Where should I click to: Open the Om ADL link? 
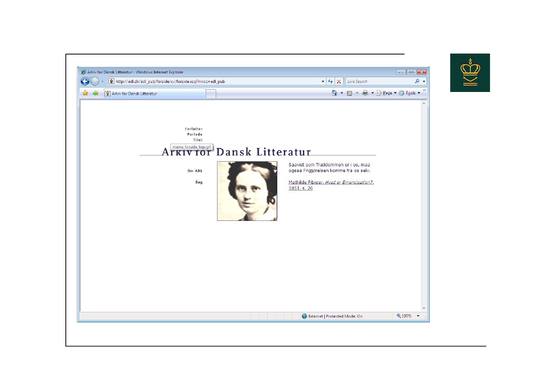[195, 171]
